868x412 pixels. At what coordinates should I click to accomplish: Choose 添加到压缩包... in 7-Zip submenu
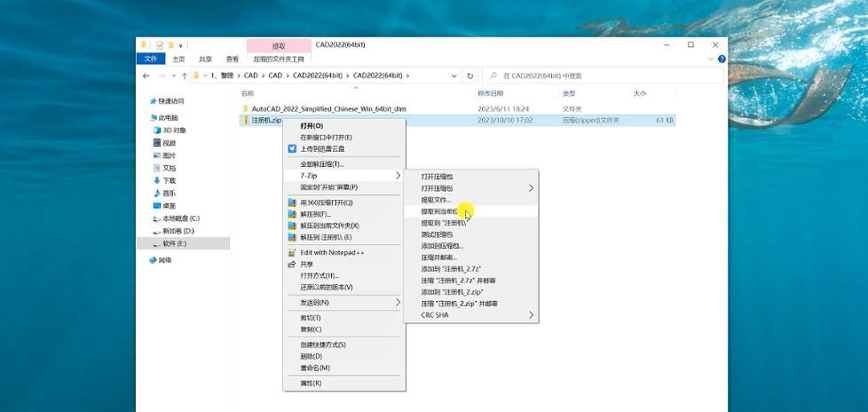click(442, 246)
